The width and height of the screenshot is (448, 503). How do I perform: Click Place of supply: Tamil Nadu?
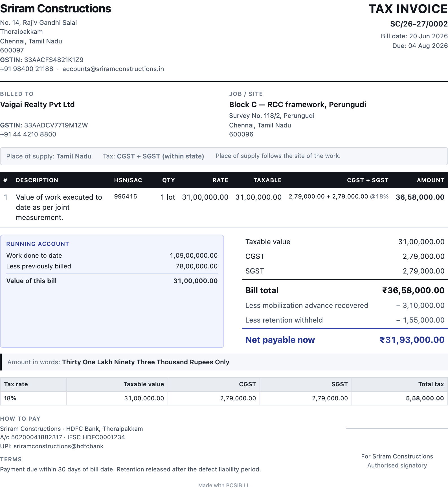pyautogui.click(x=49, y=156)
